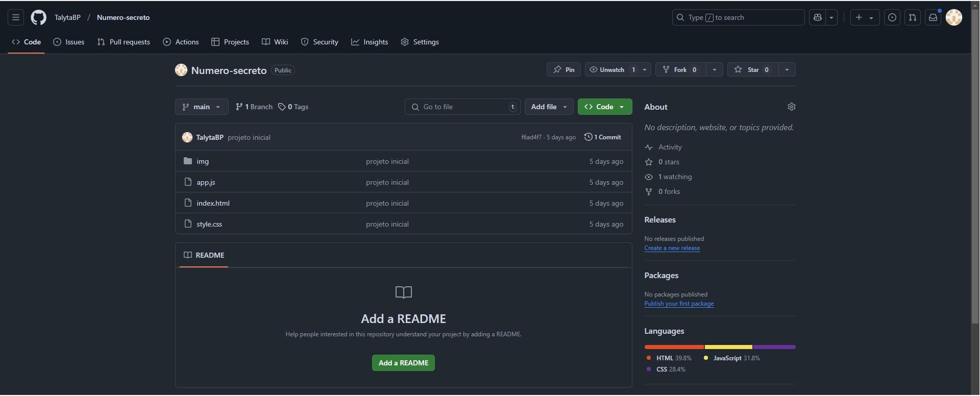
Task: Click the index.html file icon
Action: point(188,203)
